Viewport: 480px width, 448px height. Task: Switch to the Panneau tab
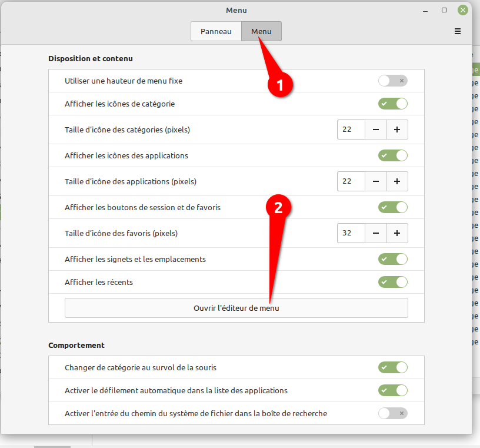pyautogui.click(x=216, y=31)
